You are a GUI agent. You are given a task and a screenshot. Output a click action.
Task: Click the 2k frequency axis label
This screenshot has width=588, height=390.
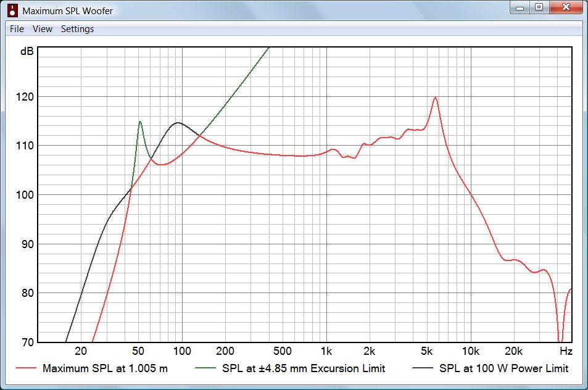pos(370,351)
